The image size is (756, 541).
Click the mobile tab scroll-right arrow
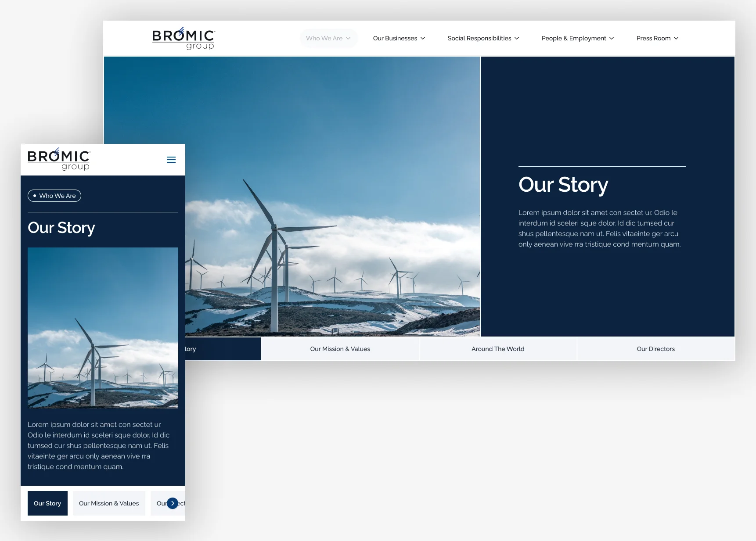pos(173,503)
